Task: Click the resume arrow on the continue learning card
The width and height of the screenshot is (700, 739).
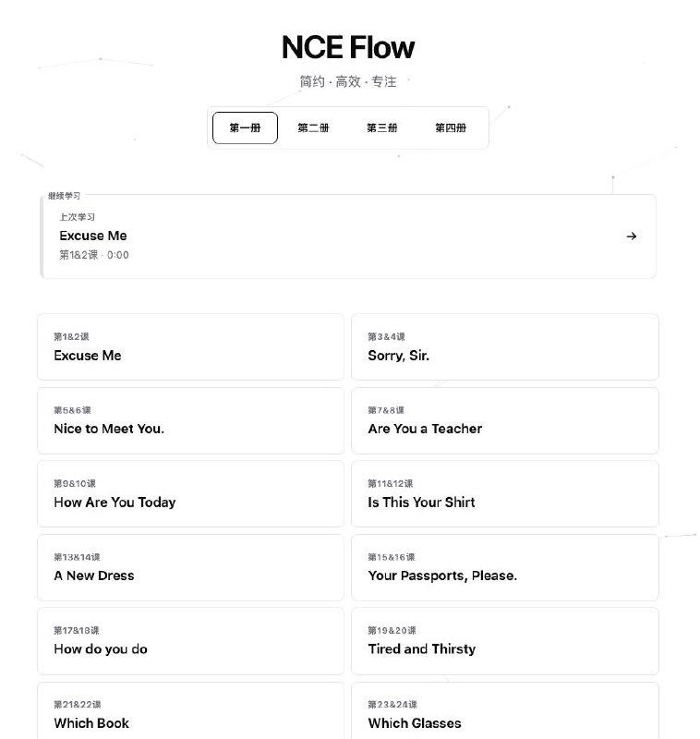Action: [x=632, y=236]
